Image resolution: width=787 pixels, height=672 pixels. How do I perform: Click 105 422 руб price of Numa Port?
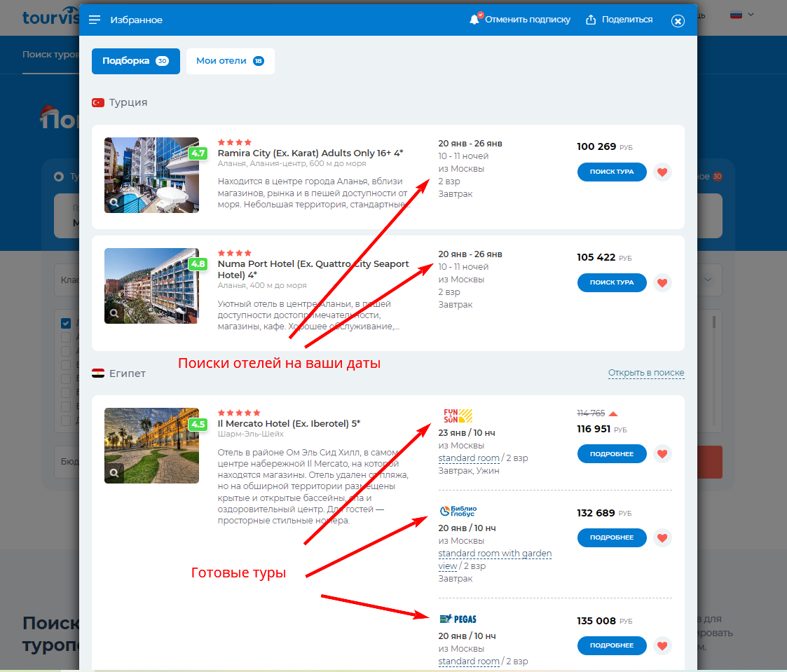coord(604,257)
